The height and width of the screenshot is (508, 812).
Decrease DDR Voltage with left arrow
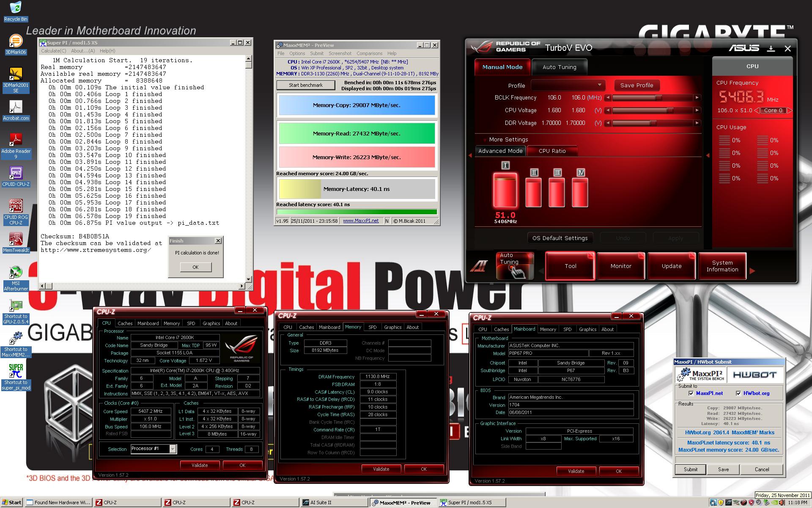click(608, 123)
